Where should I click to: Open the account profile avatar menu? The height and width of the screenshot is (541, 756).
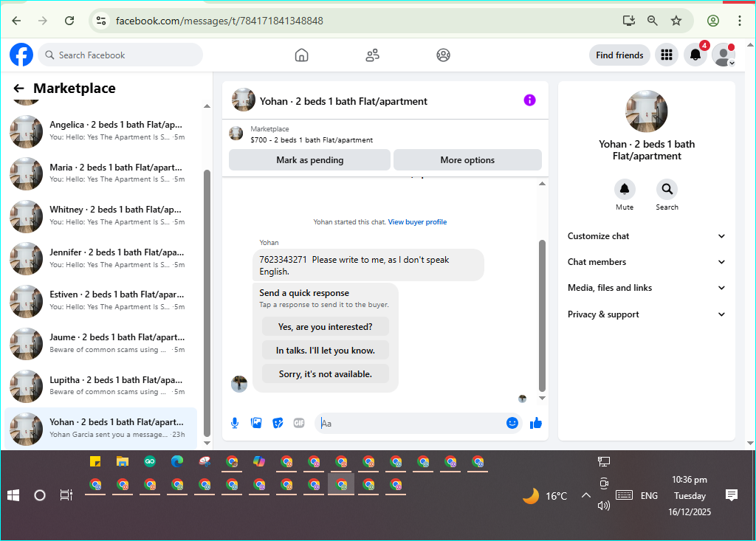[x=724, y=55]
